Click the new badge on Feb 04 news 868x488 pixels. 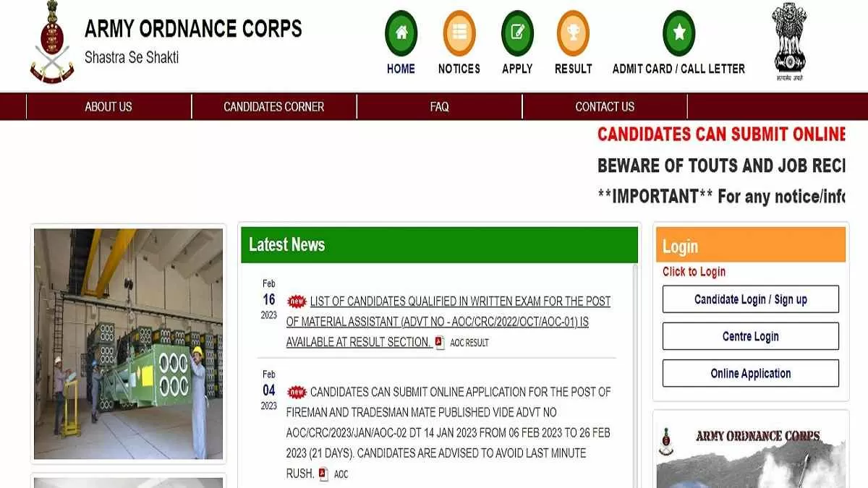(x=297, y=392)
